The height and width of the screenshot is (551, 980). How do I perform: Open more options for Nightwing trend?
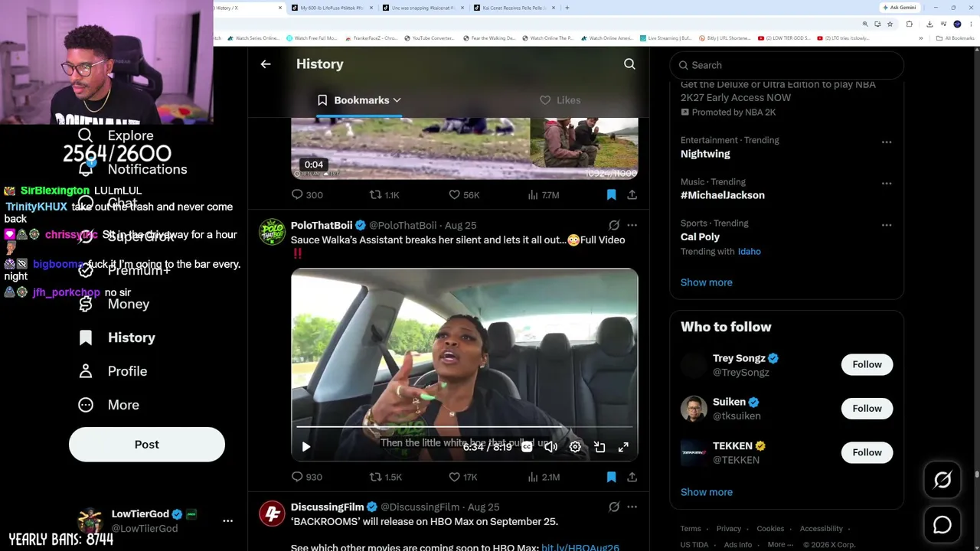(887, 142)
